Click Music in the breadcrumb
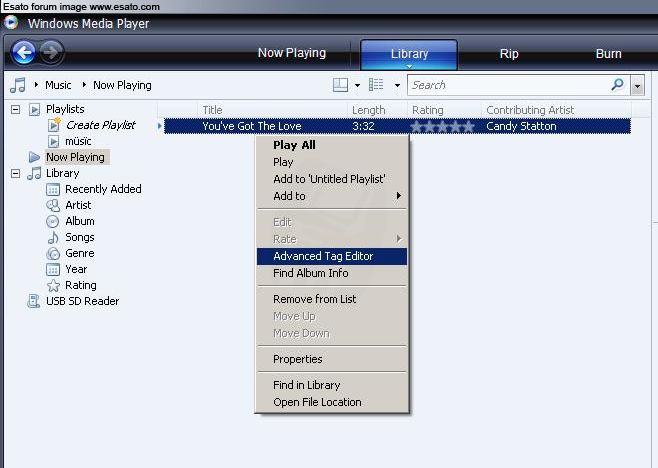This screenshot has height=468, width=658. 58,85
